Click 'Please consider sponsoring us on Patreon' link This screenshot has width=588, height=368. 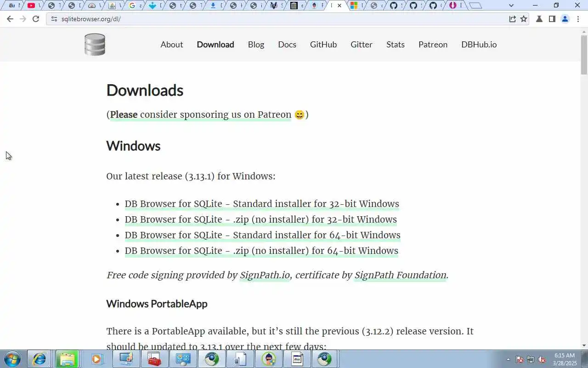[x=201, y=115]
